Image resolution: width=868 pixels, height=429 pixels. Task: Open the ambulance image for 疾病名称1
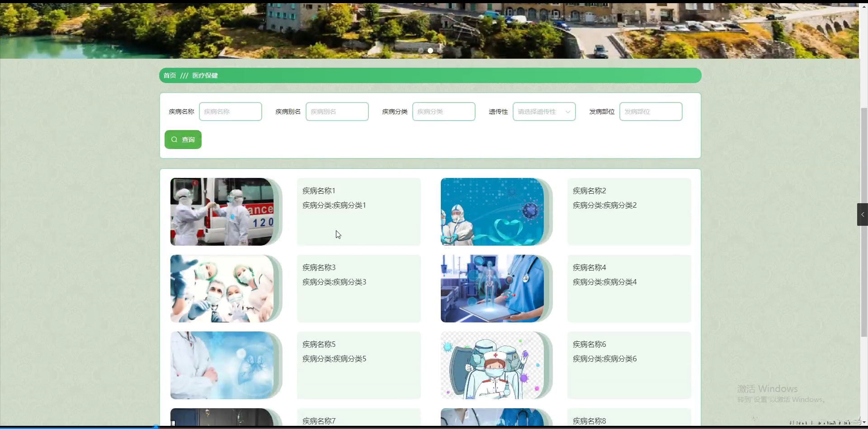222,212
